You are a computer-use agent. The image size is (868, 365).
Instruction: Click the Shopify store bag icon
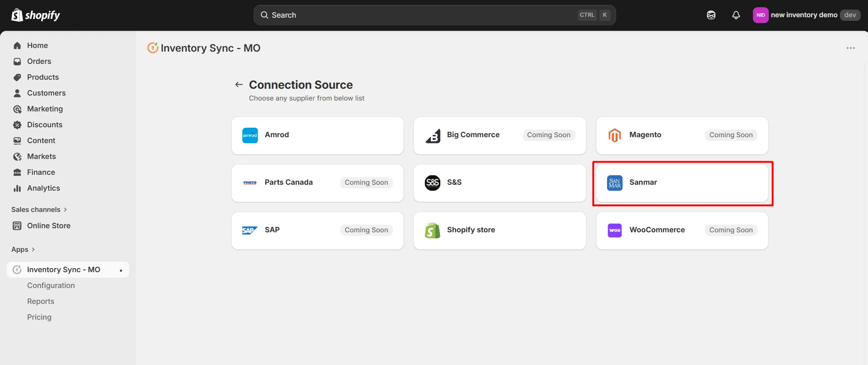(433, 230)
